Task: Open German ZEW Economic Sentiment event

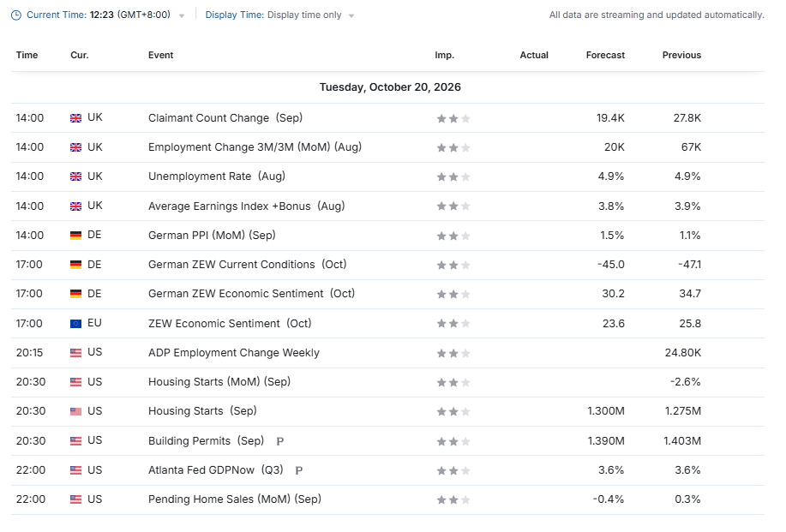Action: point(252,294)
